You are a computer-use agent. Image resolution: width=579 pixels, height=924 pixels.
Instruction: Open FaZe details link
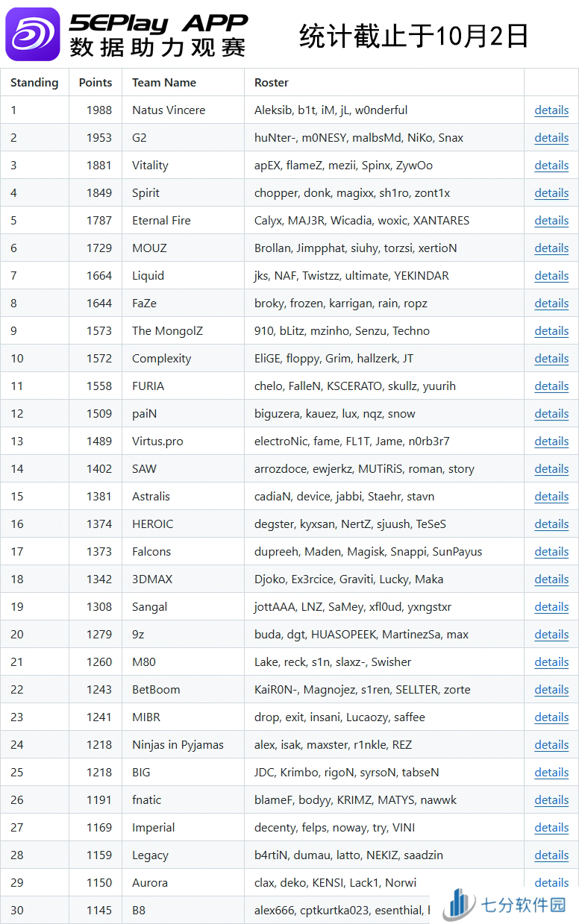click(551, 304)
